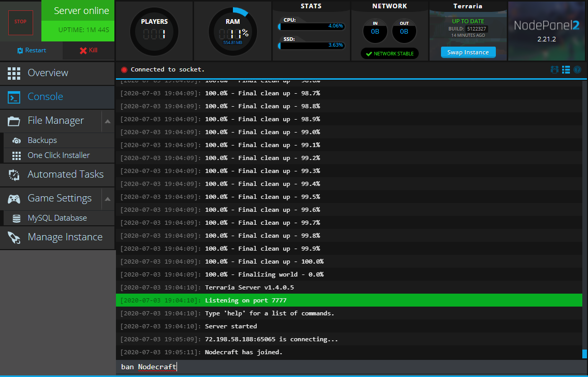The width and height of the screenshot is (588, 377).
Task: Kill the server process
Action: (x=89, y=50)
